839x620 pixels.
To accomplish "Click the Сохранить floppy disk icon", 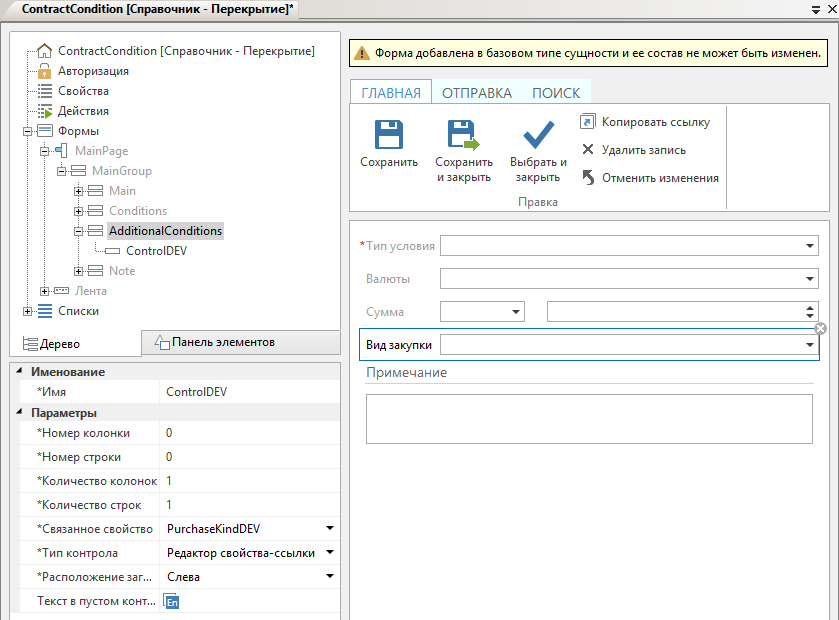I will click(388, 135).
